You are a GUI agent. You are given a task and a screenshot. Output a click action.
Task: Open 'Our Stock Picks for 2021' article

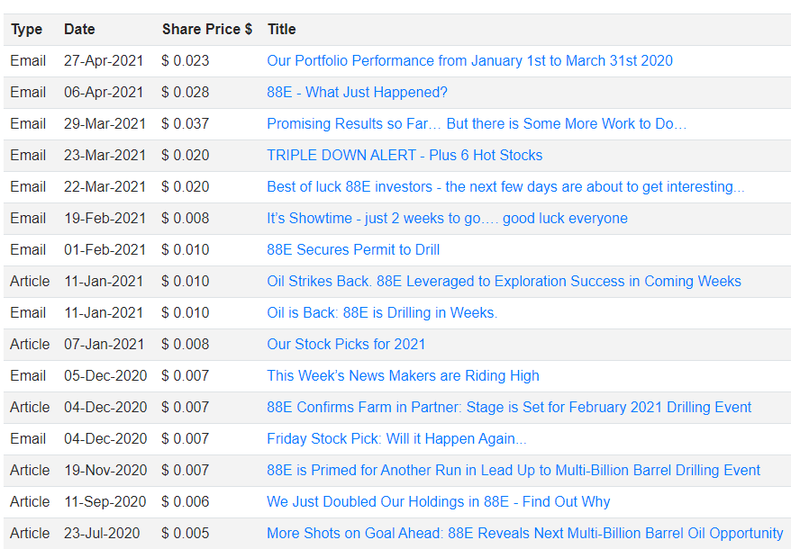click(x=346, y=344)
